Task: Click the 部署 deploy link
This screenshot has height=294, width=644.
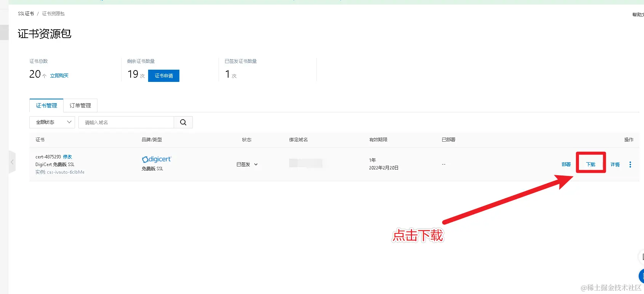Action: 566,165
